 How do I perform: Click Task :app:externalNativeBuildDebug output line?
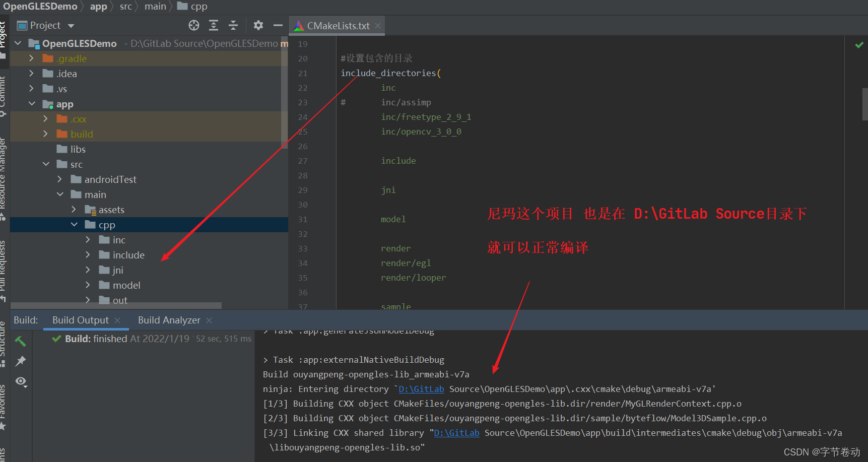click(x=354, y=360)
